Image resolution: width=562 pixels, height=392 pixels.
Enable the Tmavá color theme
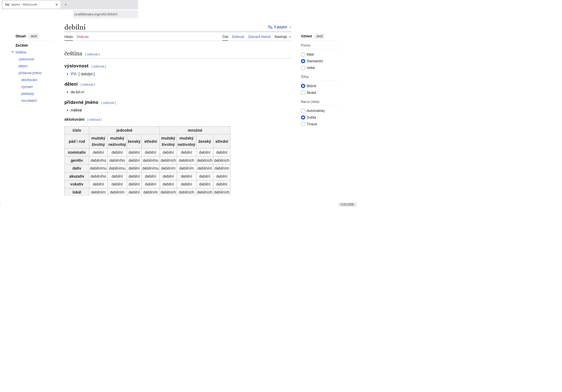pos(303,124)
